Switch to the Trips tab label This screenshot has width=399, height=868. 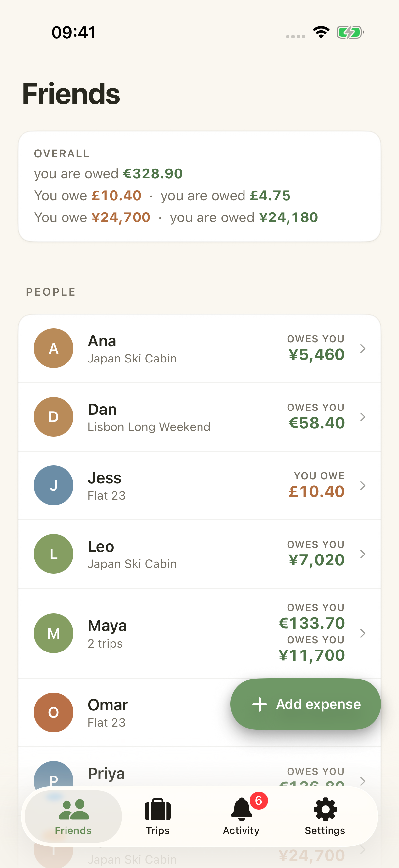(x=157, y=831)
